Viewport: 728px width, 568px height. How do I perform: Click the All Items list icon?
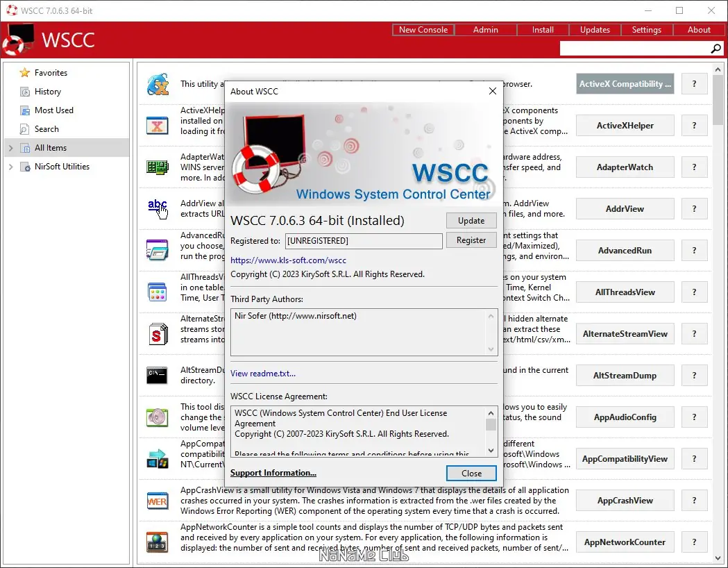(x=24, y=148)
